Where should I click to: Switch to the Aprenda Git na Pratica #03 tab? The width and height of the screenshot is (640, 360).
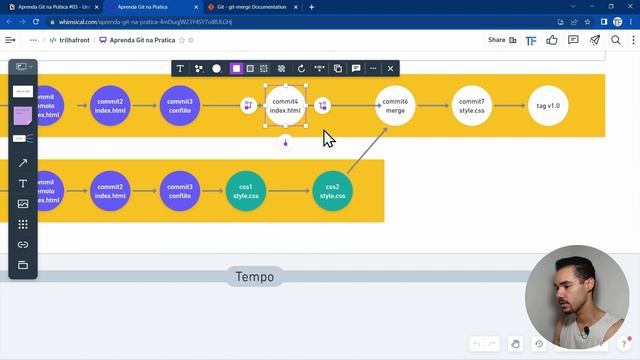coord(53,7)
